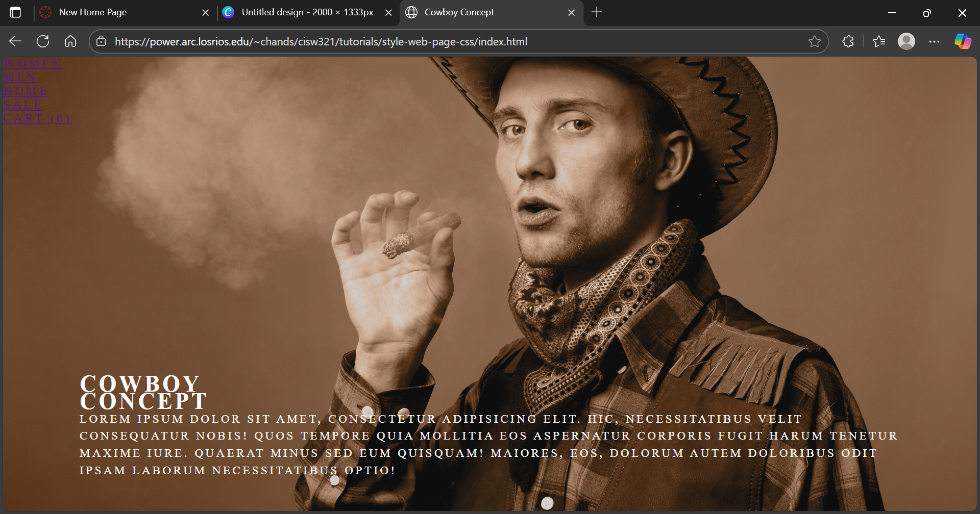Screen dimensions: 980x514
Task: Open Settings and more menu
Action: point(934,41)
